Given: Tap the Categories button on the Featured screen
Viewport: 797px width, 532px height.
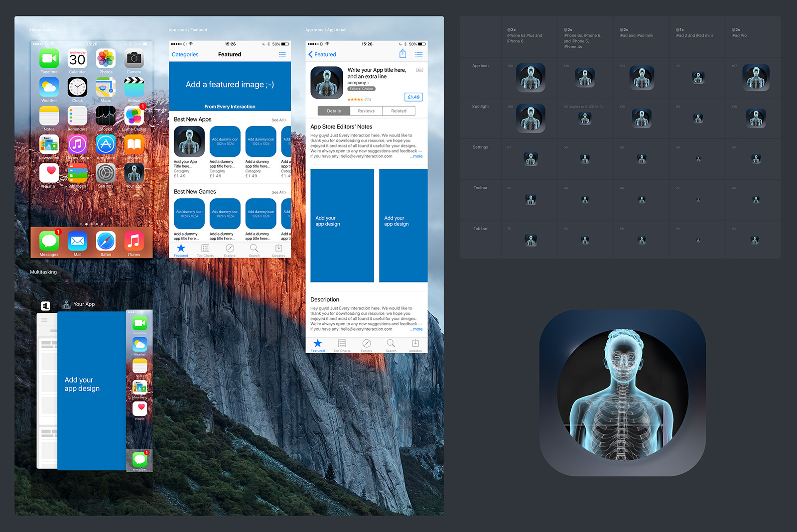Looking at the screenshot, I should pyautogui.click(x=184, y=54).
